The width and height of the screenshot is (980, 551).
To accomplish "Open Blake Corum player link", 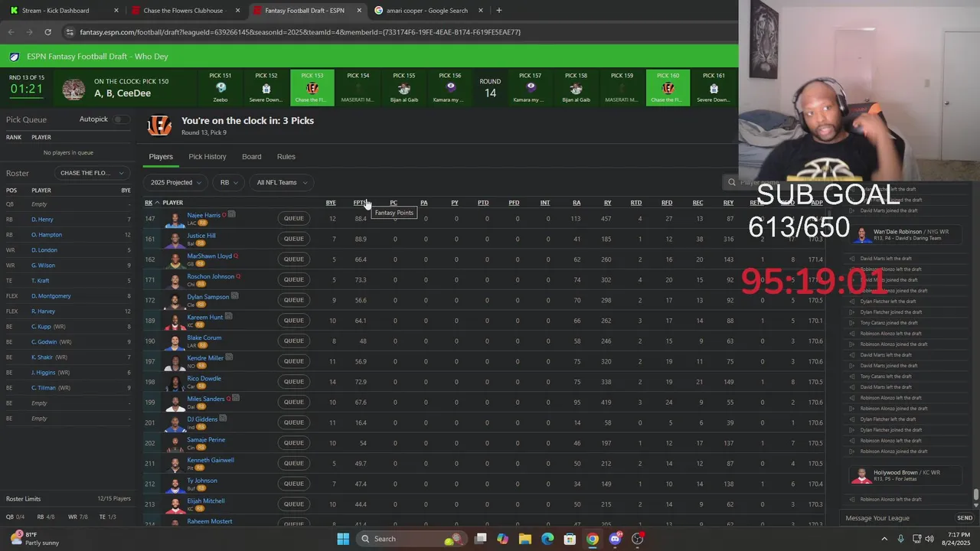I will pos(204,337).
